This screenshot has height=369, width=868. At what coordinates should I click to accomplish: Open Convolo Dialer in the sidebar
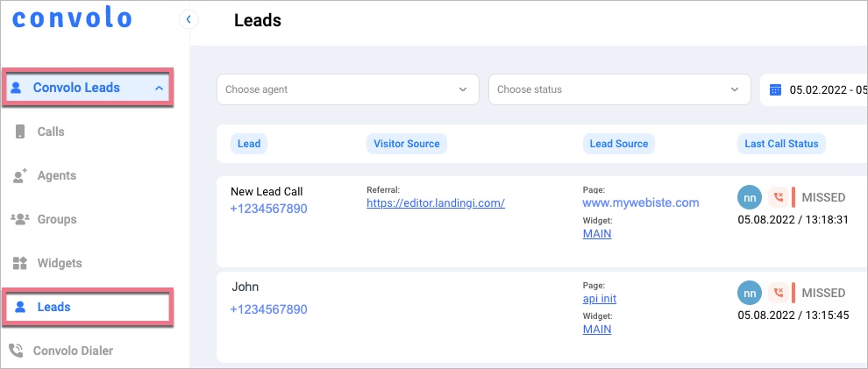(x=73, y=351)
